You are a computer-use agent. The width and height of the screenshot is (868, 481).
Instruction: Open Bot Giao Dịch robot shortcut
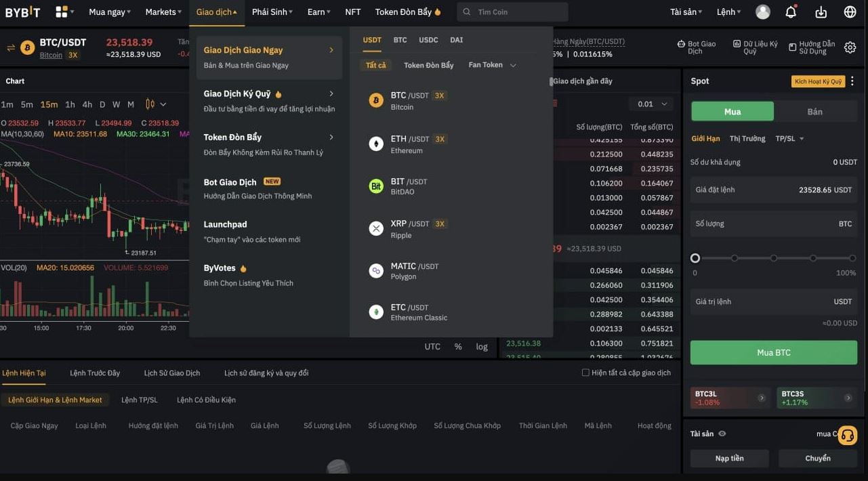(697, 47)
